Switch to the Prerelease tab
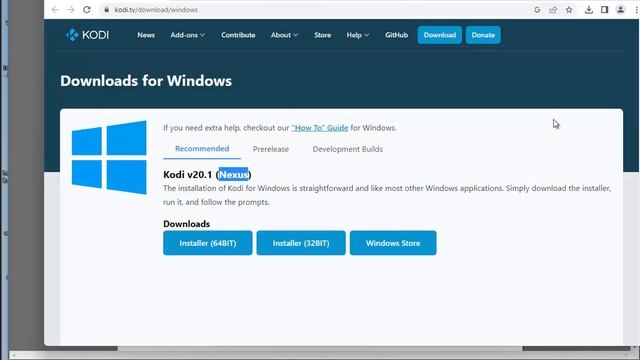The width and height of the screenshot is (640, 360). [x=271, y=149]
